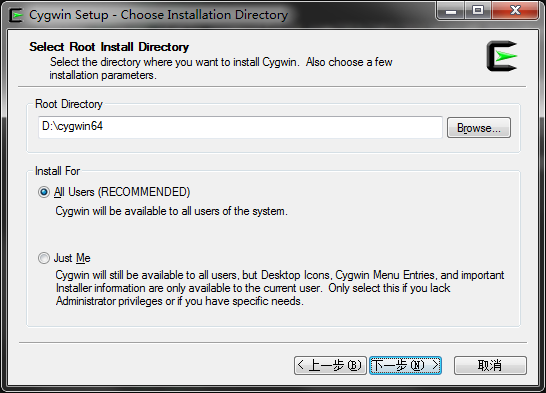
Task: Close the Cygwin Setup window
Action: point(515,11)
